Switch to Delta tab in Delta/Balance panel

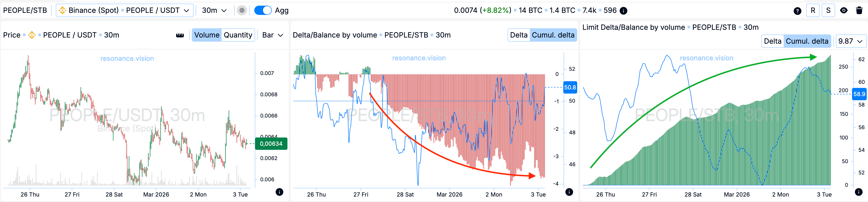[519, 35]
